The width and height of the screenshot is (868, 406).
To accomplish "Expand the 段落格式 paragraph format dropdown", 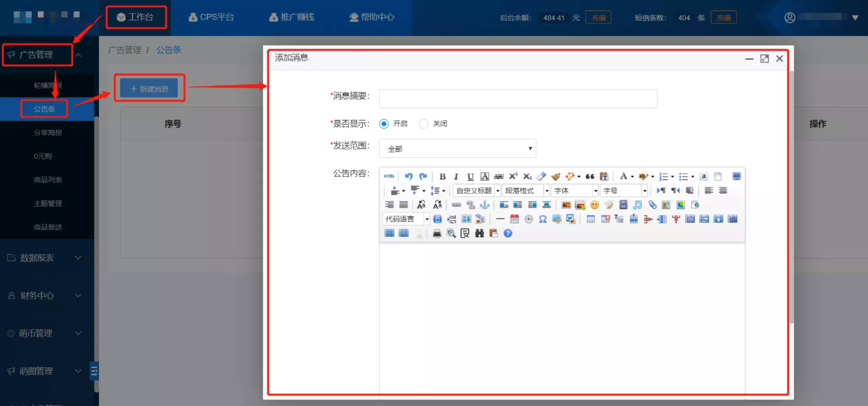I will (526, 191).
